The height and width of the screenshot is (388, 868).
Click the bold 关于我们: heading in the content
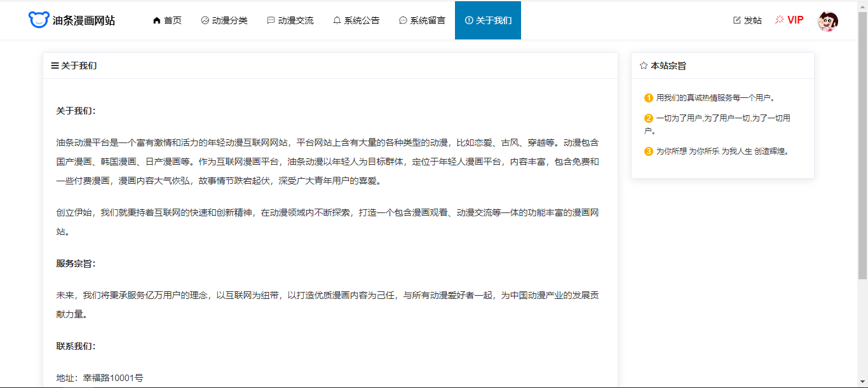point(76,111)
